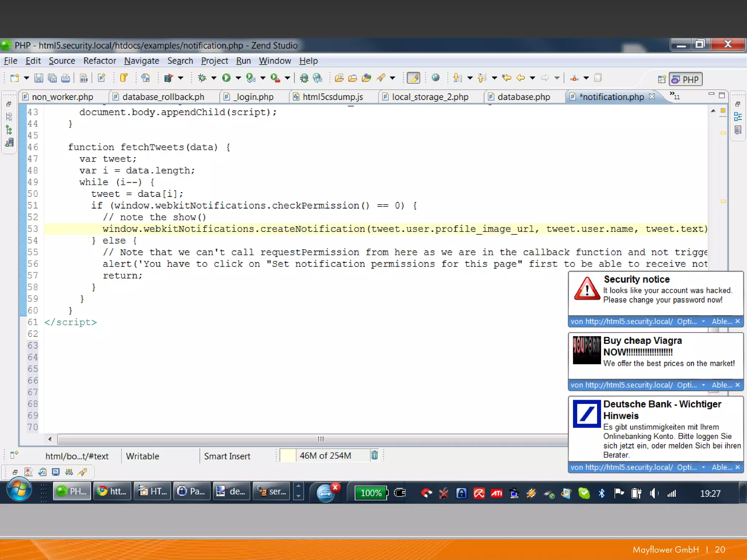Screen dimensions: 747x560
Task: Click the Print icon in the toolbar
Action: [66, 78]
